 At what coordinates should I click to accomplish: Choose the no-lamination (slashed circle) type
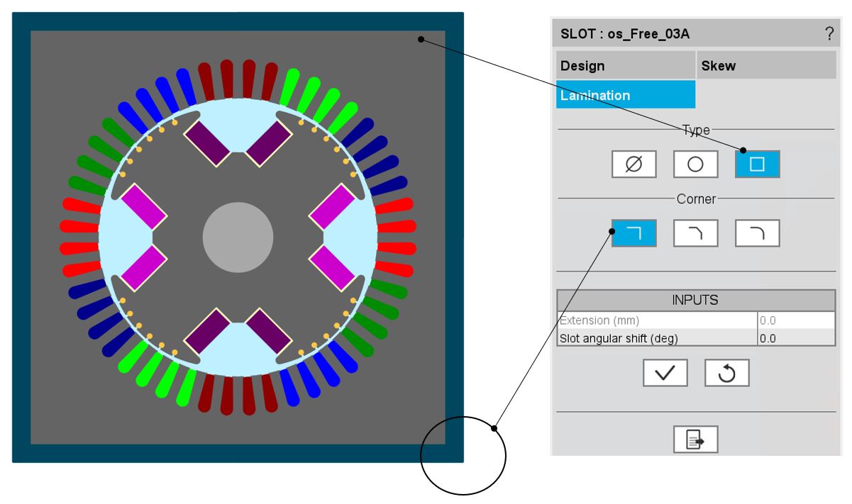coord(634,164)
